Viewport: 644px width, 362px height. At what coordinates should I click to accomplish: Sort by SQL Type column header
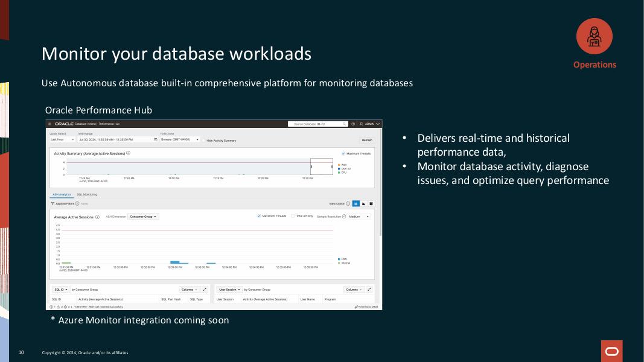196,299
